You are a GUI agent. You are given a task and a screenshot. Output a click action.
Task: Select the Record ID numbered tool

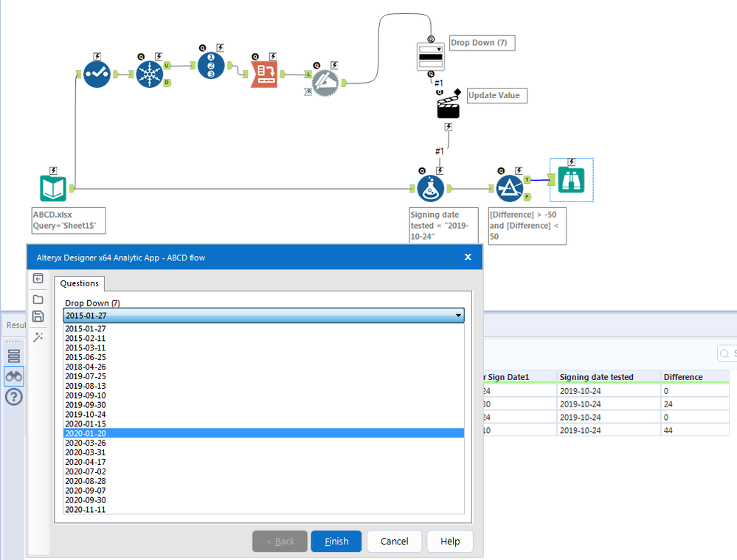tap(210, 66)
